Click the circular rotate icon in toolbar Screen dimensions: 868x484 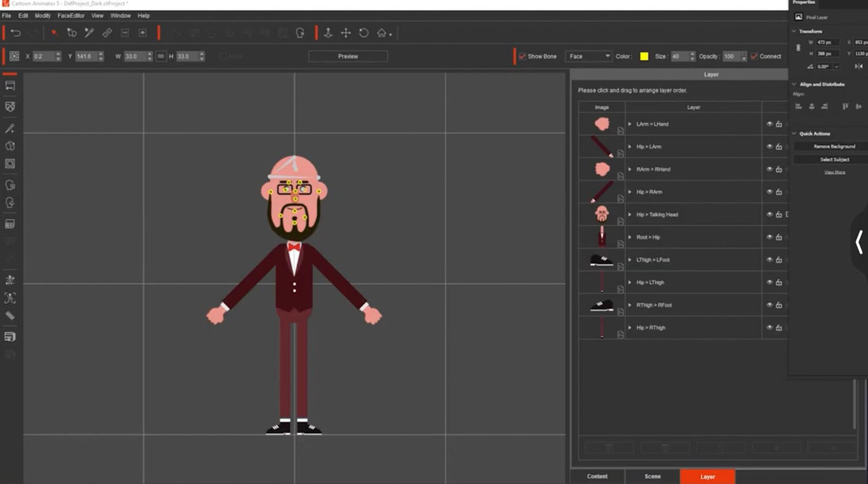(363, 33)
